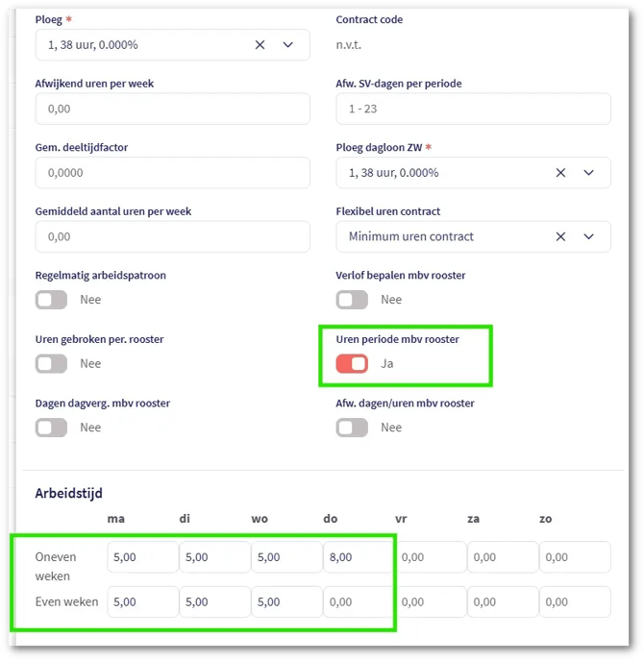Click Oneven weken donderdag hours field
The height and width of the screenshot is (661, 644).
pos(358,557)
